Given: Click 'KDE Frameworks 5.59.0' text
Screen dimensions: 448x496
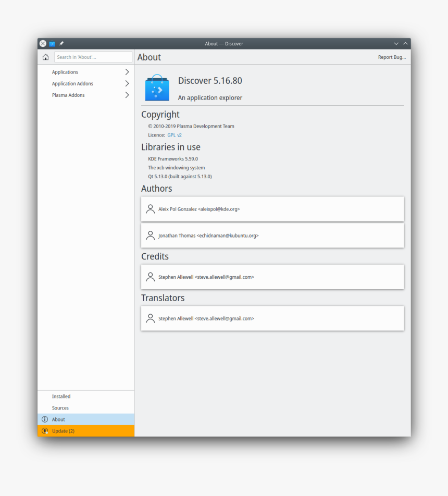Looking at the screenshot, I should coord(173,159).
